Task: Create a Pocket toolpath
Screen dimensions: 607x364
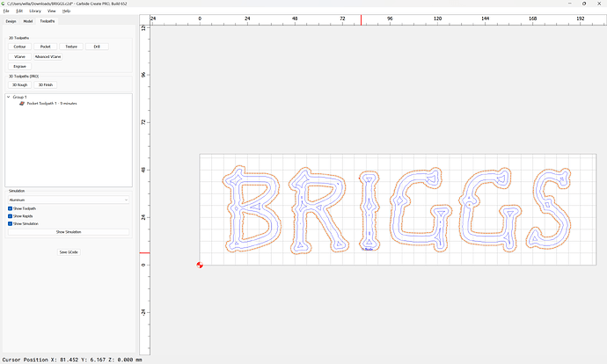Action: pos(45,47)
